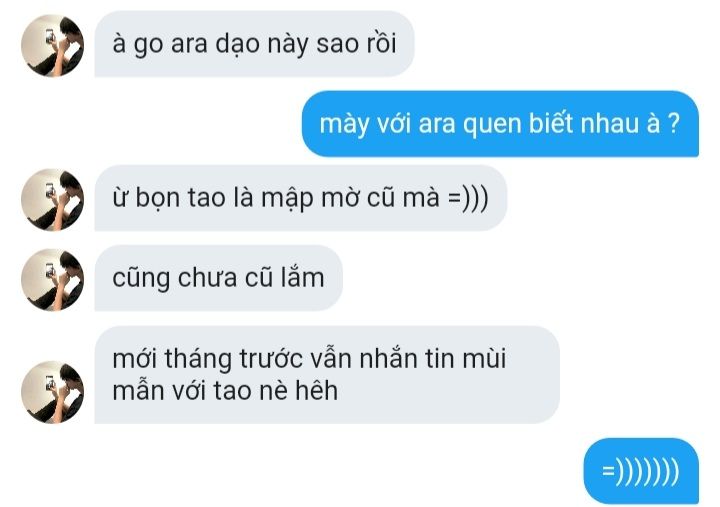
Task: Tap the blue bubble 'mày với ara quen biết nhau à ?'
Action: coord(500,124)
